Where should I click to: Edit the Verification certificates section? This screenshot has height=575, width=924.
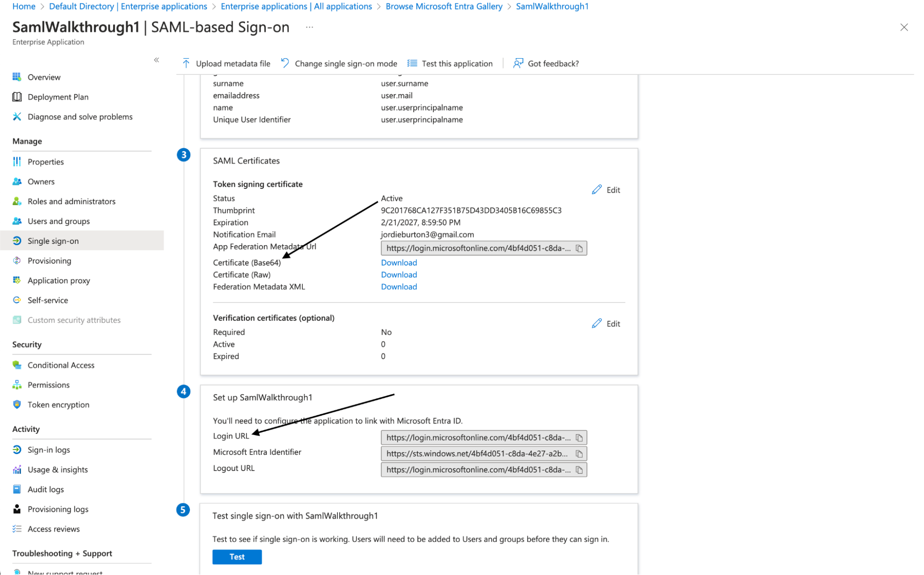coord(606,324)
